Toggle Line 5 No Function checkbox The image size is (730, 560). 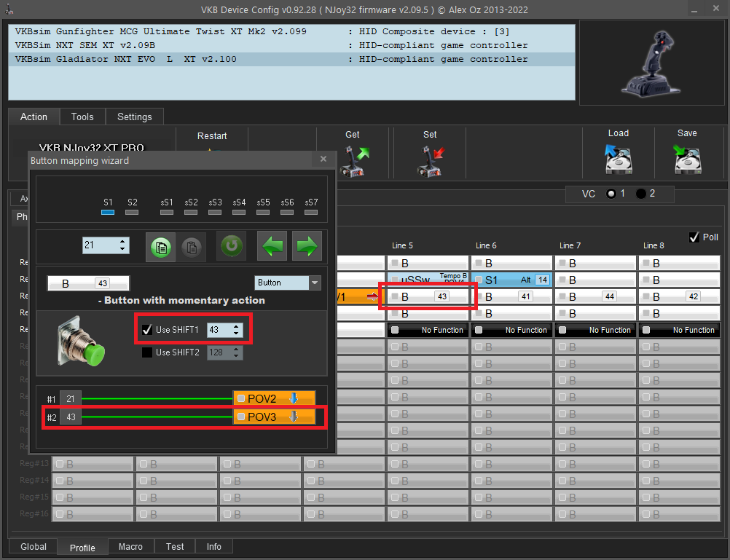pyautogui.click(x=395, y=330)
